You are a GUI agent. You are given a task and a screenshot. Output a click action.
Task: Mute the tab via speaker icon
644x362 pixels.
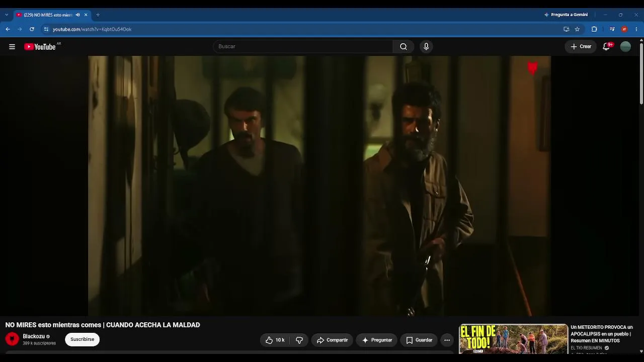coord(77,15)
